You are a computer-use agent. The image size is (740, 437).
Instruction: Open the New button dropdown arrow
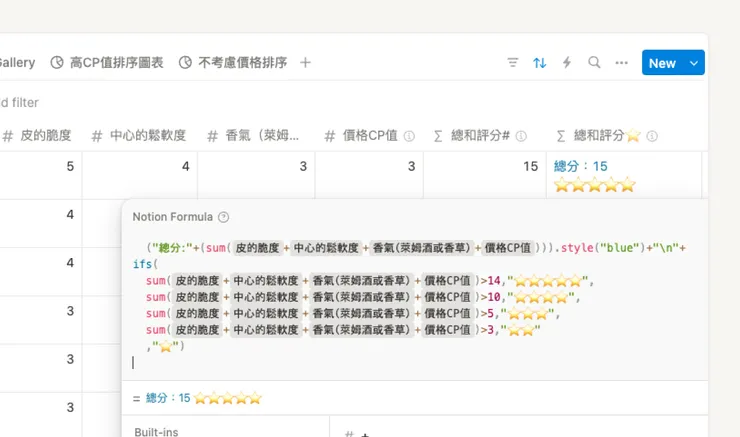click(x=694, y=63)
